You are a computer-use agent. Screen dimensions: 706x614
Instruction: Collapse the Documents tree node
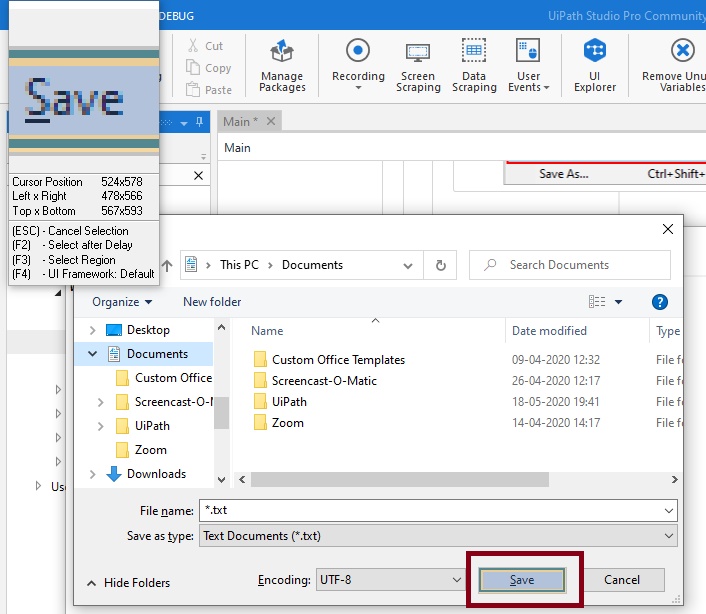93,354
